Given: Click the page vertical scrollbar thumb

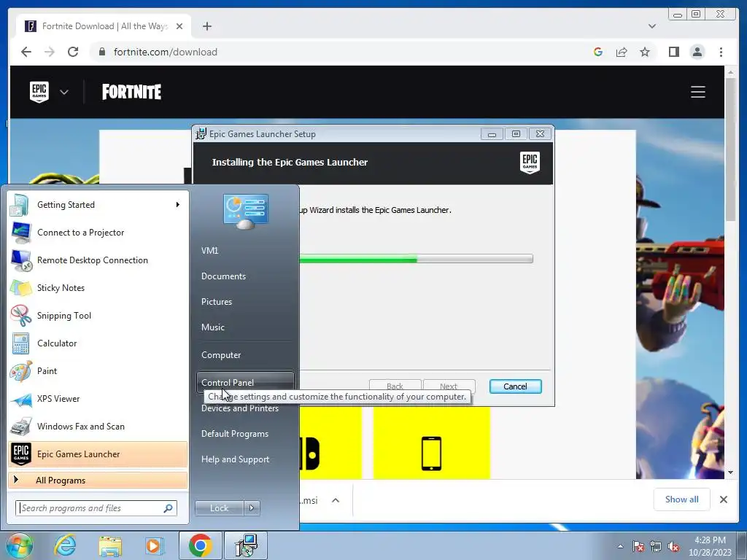Looking at the screenshot, I should tap(729, 149).
